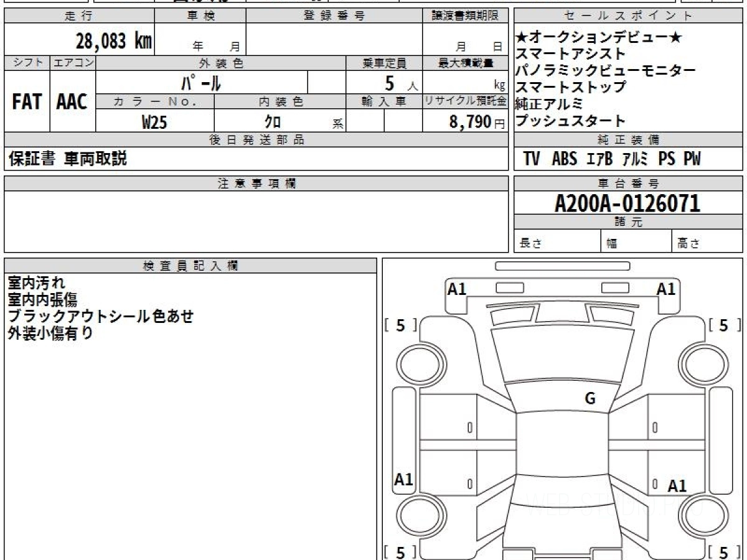The height and width of the screenshot is (560, 747).
Task: Click the 後日発送部品 header
Action: (256, 140)
